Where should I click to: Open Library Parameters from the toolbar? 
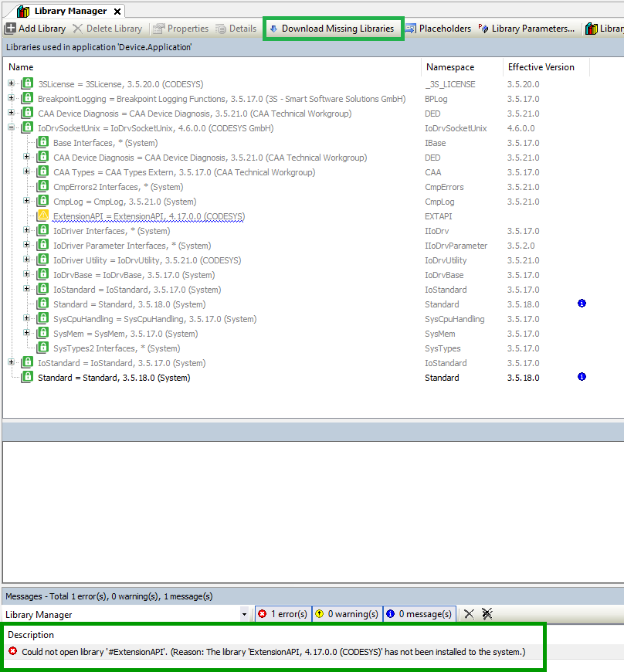point(527,29)
